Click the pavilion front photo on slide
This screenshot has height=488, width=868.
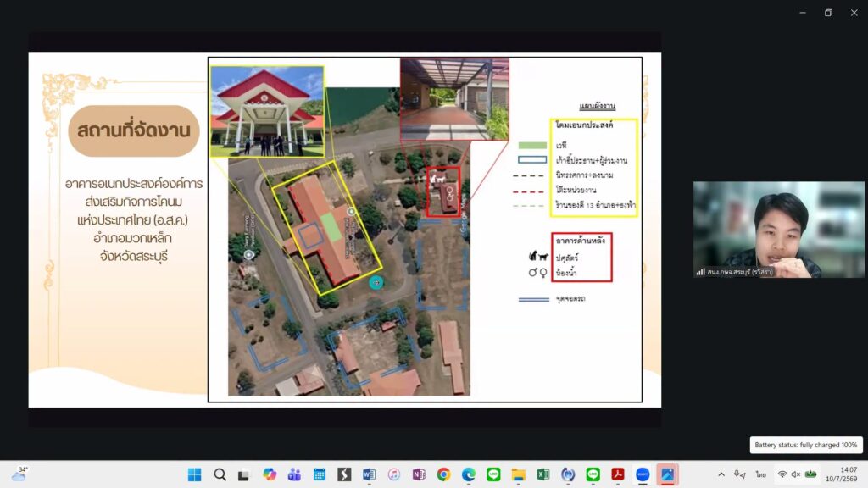(x=267, y=111)
